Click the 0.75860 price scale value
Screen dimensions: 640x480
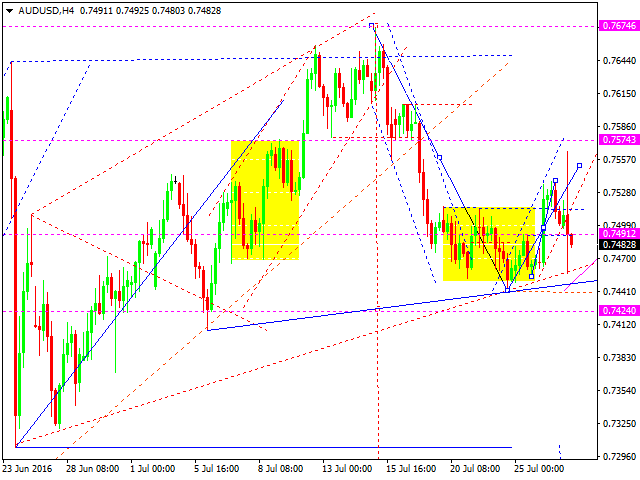pyautogui.click(x=619, y=127)
